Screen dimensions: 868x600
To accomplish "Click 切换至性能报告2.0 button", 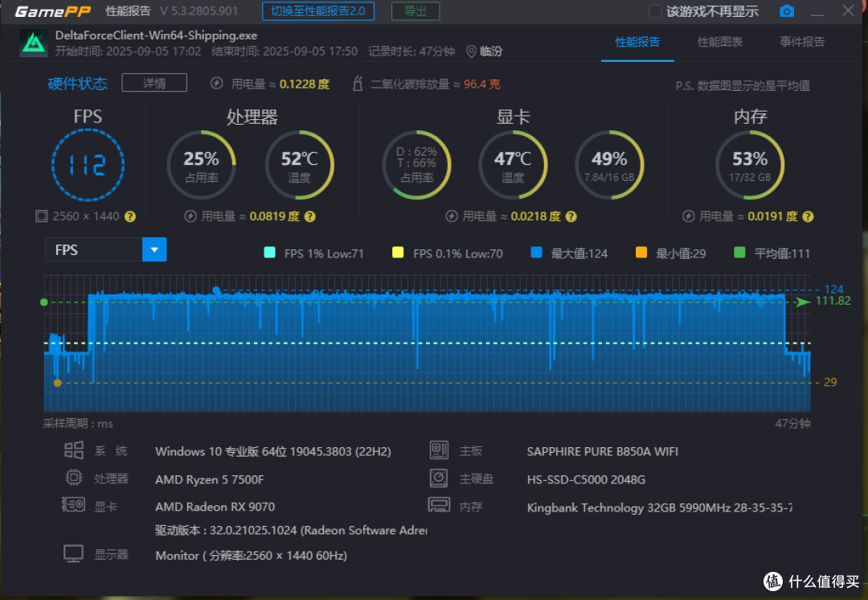I will click(x=318, y=11).
